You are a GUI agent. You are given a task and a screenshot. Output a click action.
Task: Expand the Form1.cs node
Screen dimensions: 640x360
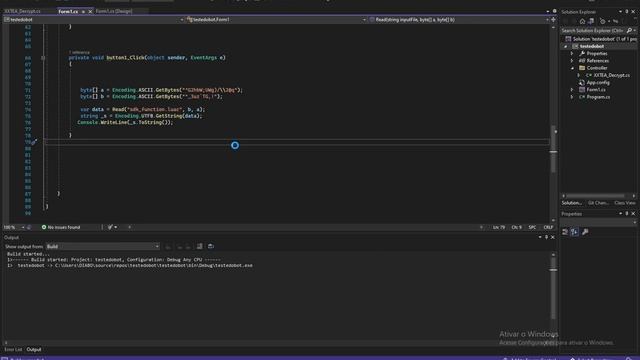[572, 90]
